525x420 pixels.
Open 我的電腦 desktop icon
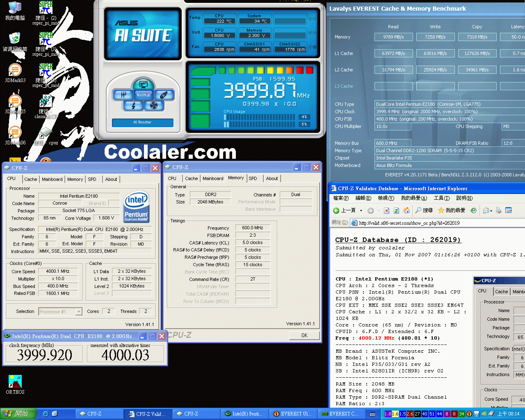[x=15, y=11]
